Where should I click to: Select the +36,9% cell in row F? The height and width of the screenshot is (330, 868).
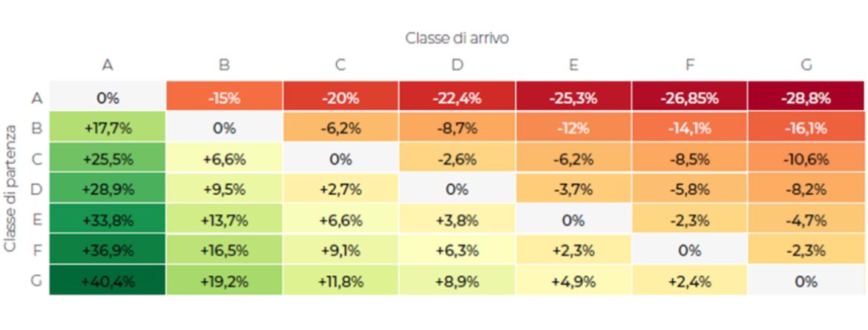(108, 251)
